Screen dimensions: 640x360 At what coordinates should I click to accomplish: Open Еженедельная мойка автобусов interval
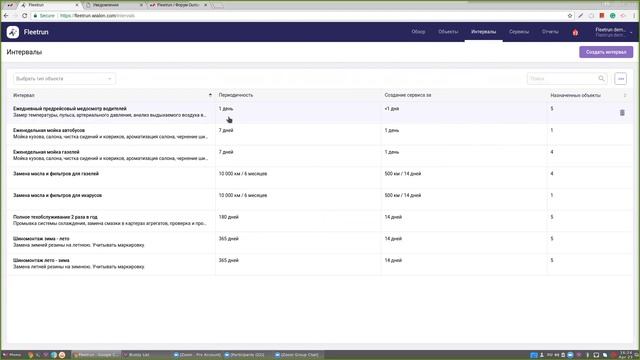[x=49, y=130]
